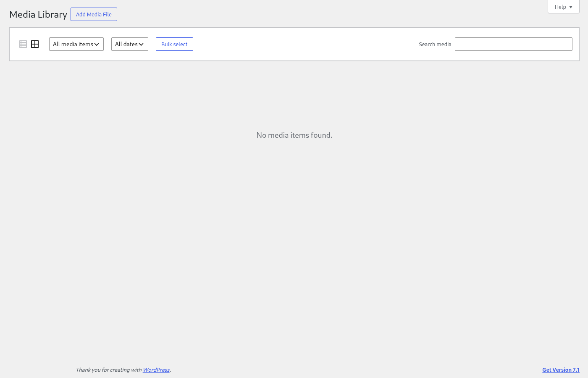This screenshot has width=588, height=378.
Task: Focus the Search media input field
Action: click(514, 44)
